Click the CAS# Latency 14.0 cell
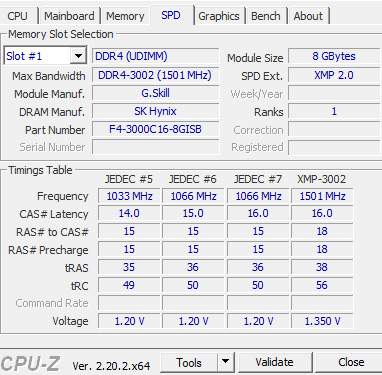Viewport: 382px width, 375px height. [x=129, y=213]
